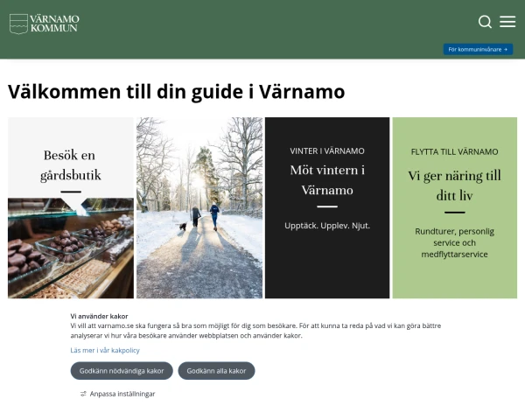
Task: Click the VINTER I VÄRNAMO label
Action: click(327, 151)
